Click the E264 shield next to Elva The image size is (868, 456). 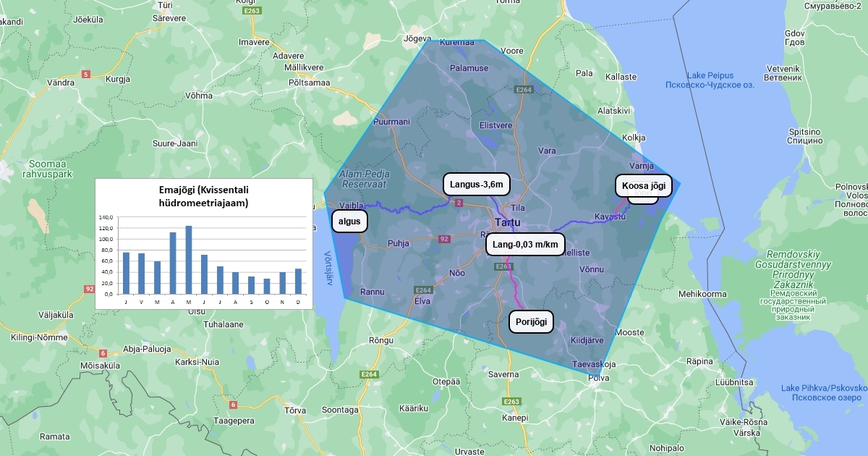[423, 290]
